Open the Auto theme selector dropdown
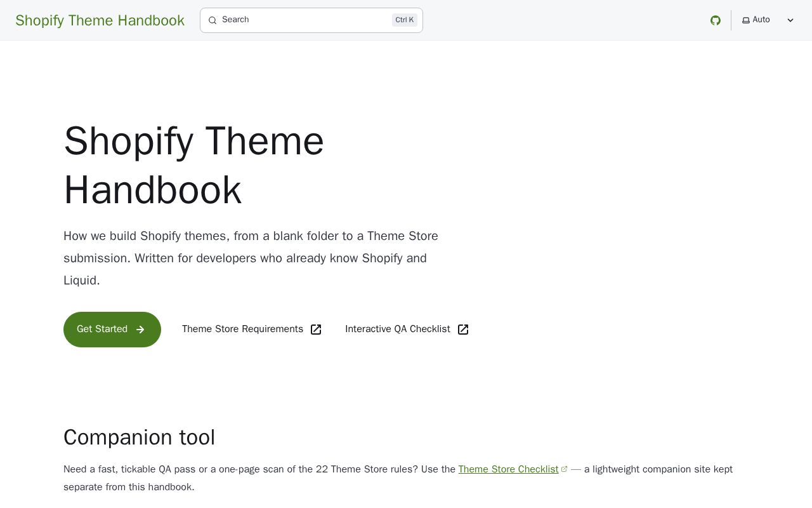Image resolution: width=812 pixels, height=508 pixels. [768, 20]
